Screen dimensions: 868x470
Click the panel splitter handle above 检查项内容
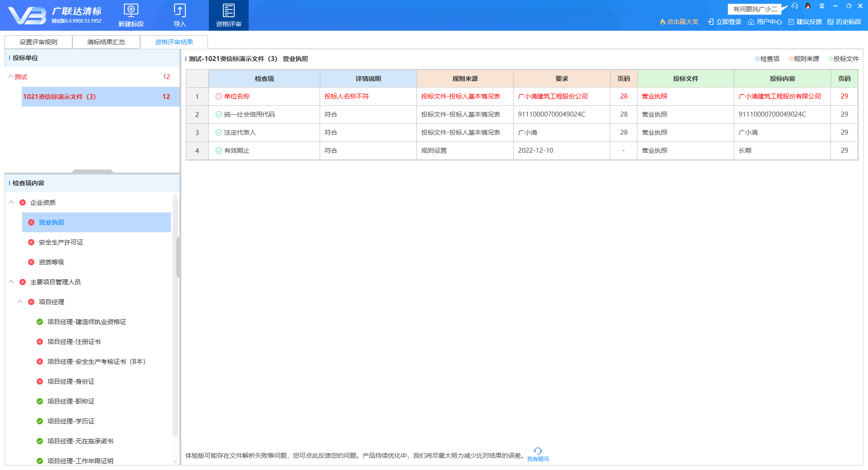93,171
